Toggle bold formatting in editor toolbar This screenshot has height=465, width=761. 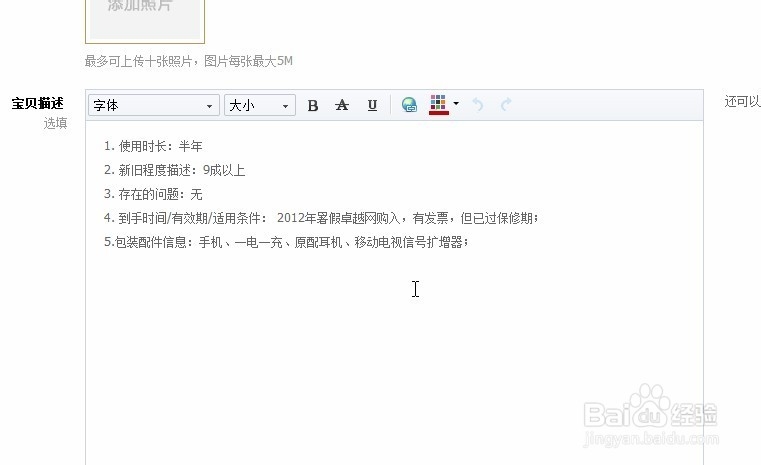[x=313, y=105]
